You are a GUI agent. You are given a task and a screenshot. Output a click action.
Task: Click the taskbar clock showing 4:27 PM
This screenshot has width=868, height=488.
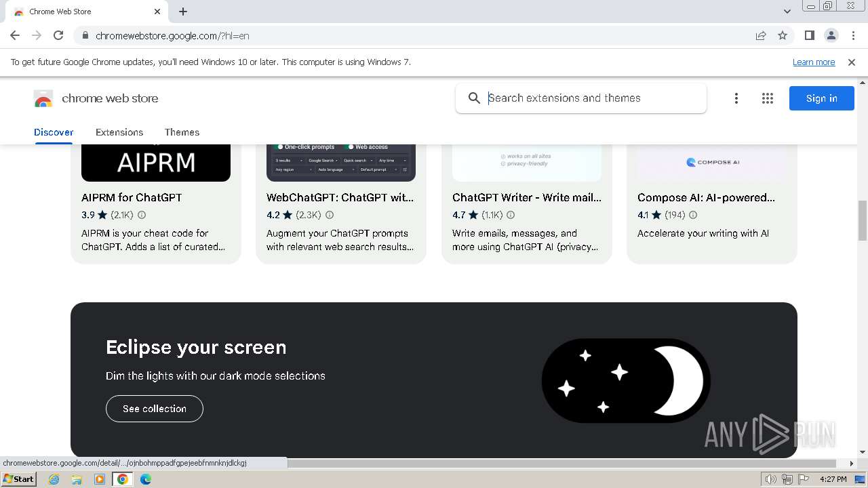pyautogui.click(x=833, y=479)
